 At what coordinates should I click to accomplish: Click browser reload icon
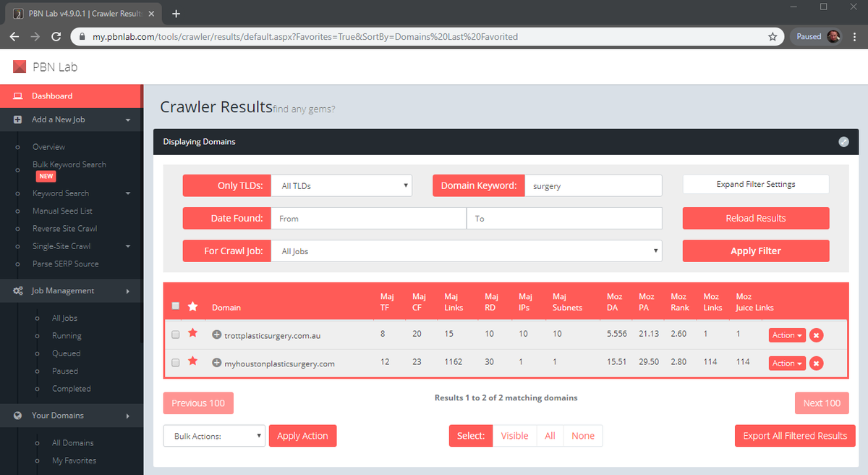[56, 36]
